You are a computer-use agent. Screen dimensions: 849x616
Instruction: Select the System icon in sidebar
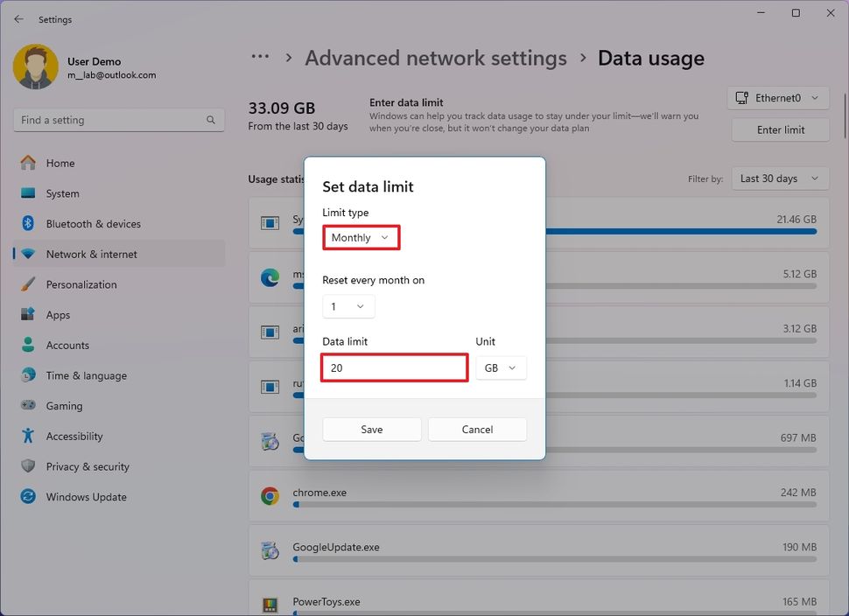(29, 193)
